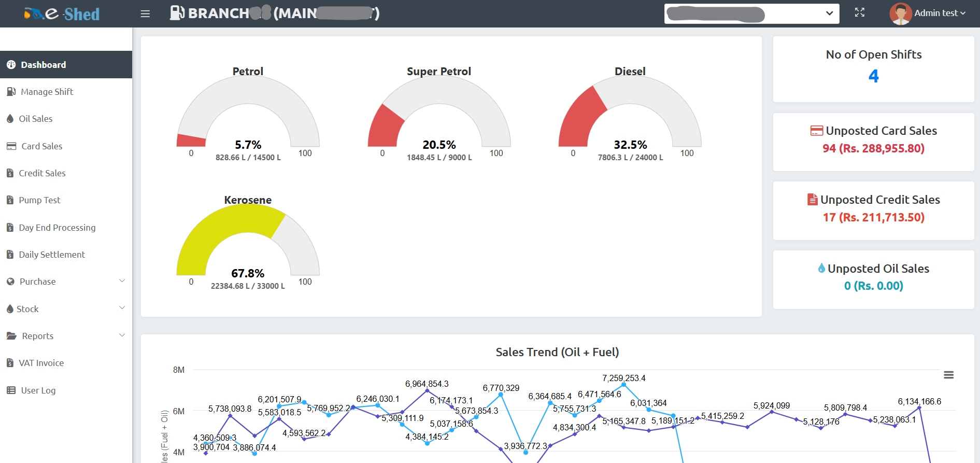Click the e-Shed logo
Image resolution: width=980 pixels, height=463 pixels.
(x=62, y=13)
